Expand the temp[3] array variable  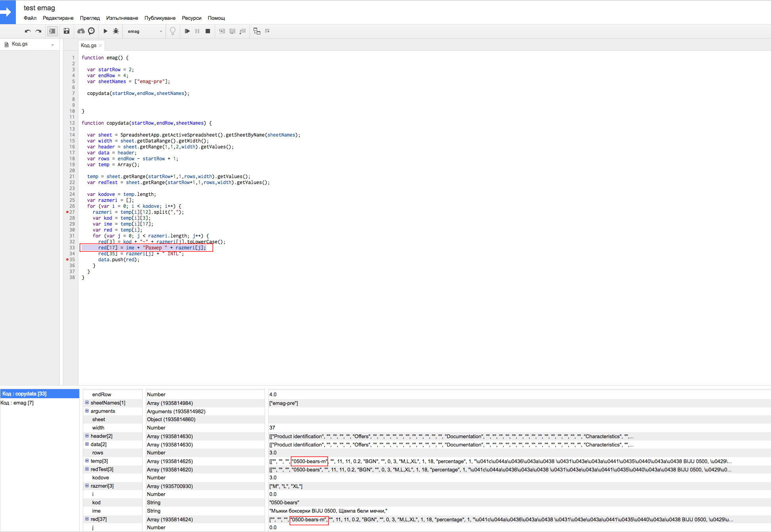point(87,461)
